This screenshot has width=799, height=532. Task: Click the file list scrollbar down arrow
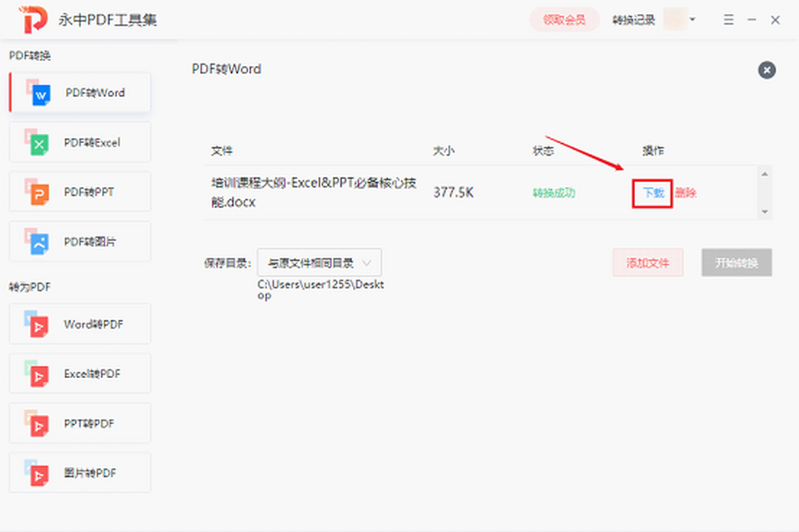point(765,212)
